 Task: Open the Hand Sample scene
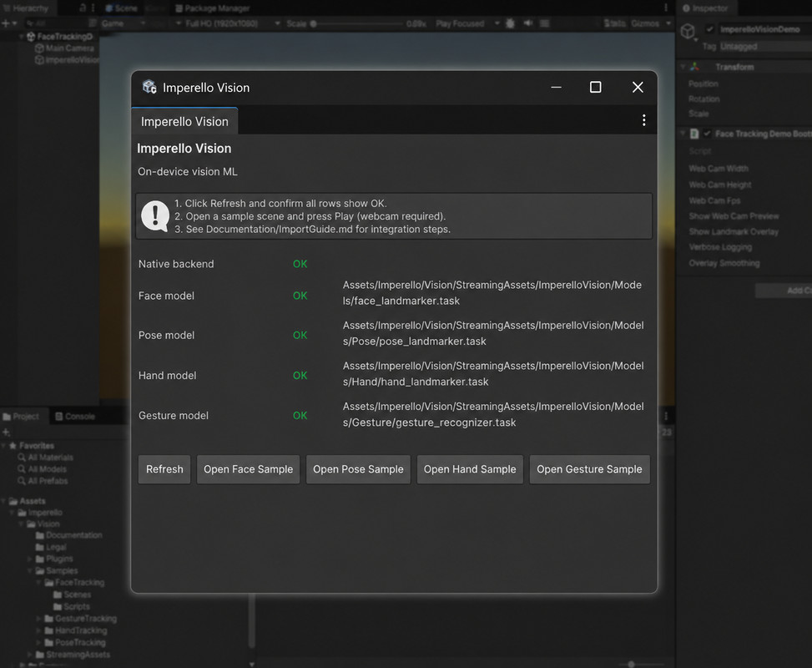coord(470,469)
